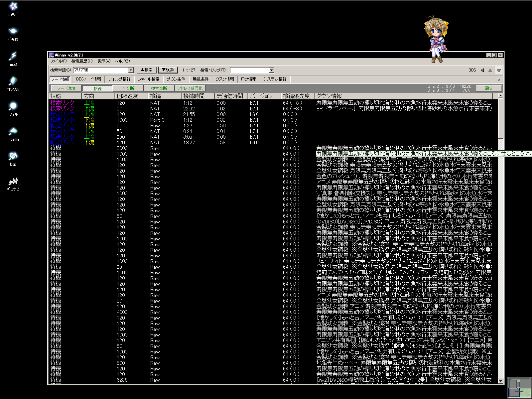Open the ファイル(F) menu

(58, 61)
